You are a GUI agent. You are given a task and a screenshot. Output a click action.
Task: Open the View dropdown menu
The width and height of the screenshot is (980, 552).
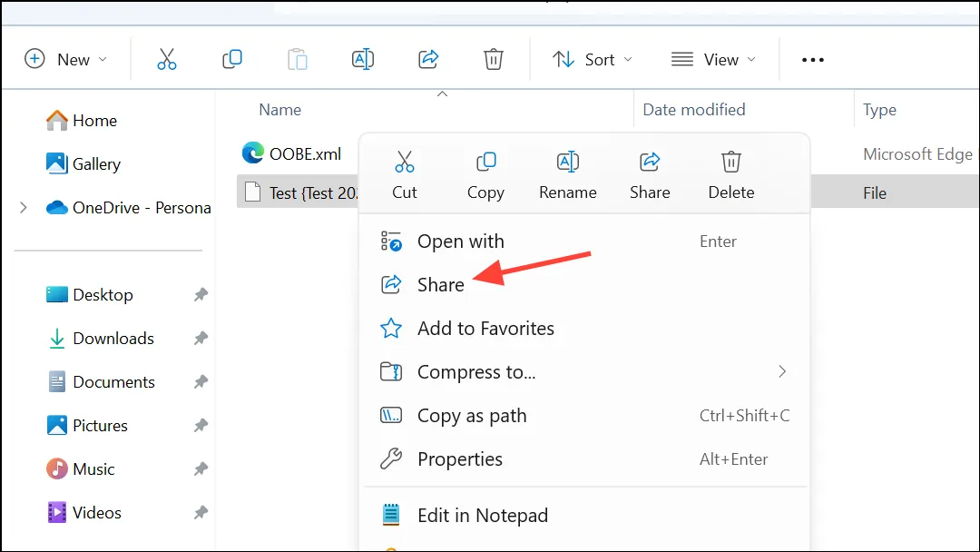tap(713, 59)
